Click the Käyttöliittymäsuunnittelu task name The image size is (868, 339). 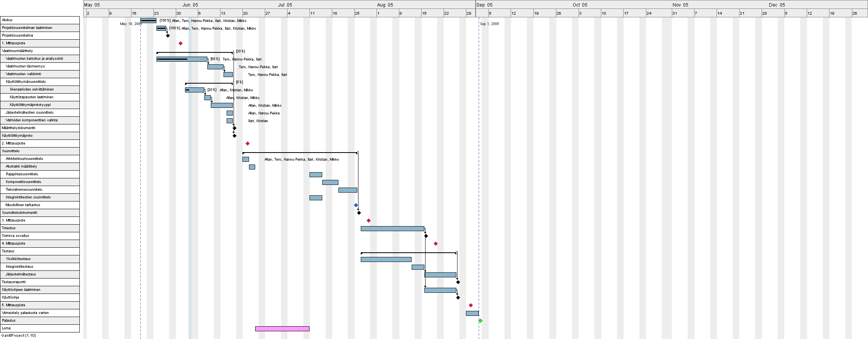coord(26,82)
